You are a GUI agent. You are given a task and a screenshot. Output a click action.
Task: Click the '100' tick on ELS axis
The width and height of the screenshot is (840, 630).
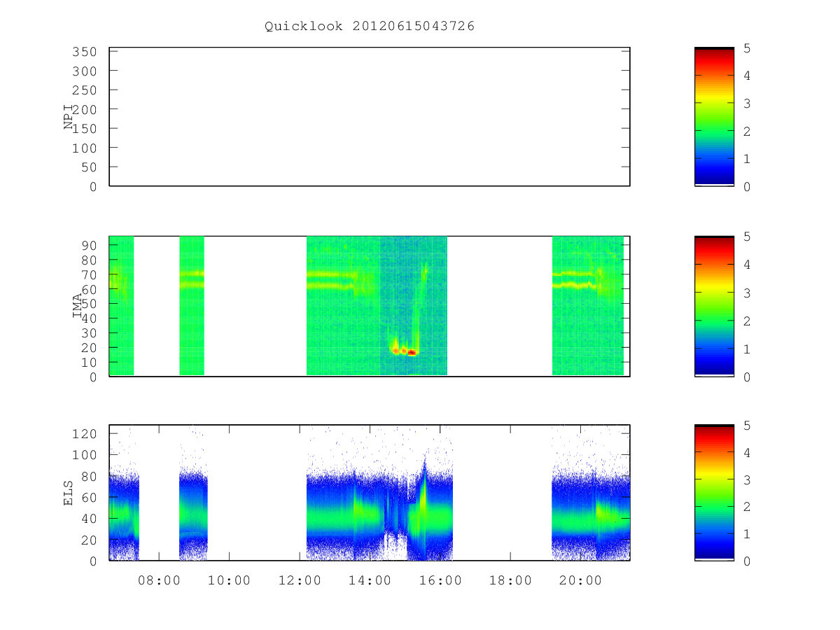pos(85,455)
